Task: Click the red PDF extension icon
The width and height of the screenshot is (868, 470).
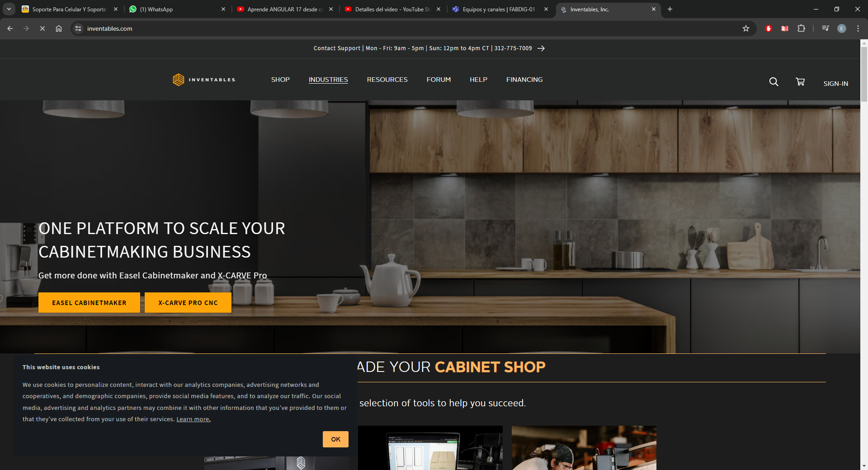Action: pyautogui.click(x=785, y=28)
